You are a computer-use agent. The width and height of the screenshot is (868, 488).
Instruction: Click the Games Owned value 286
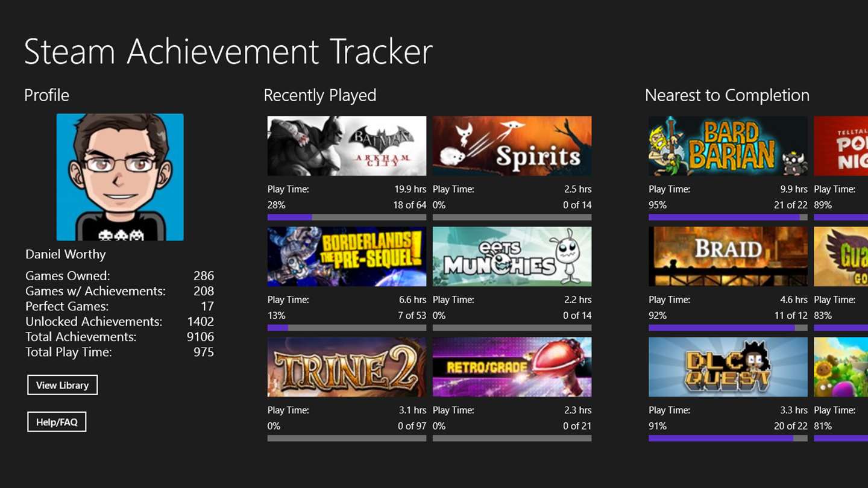(x=204, y=276)
